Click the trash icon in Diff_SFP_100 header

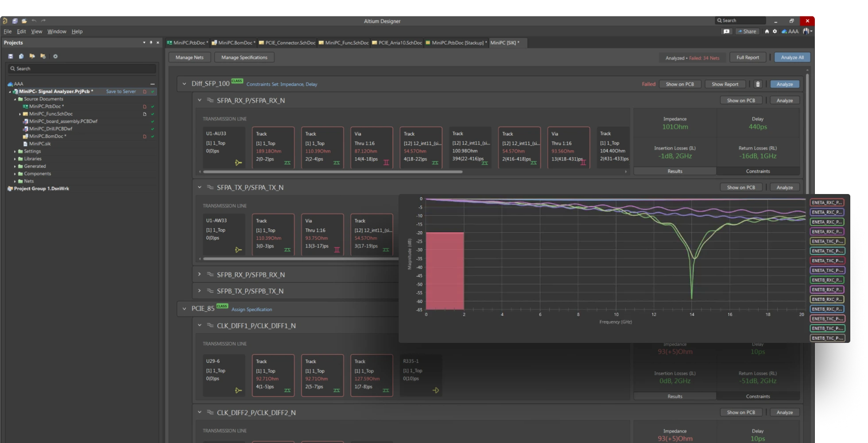pyautogui.click(x=758, y=84)
